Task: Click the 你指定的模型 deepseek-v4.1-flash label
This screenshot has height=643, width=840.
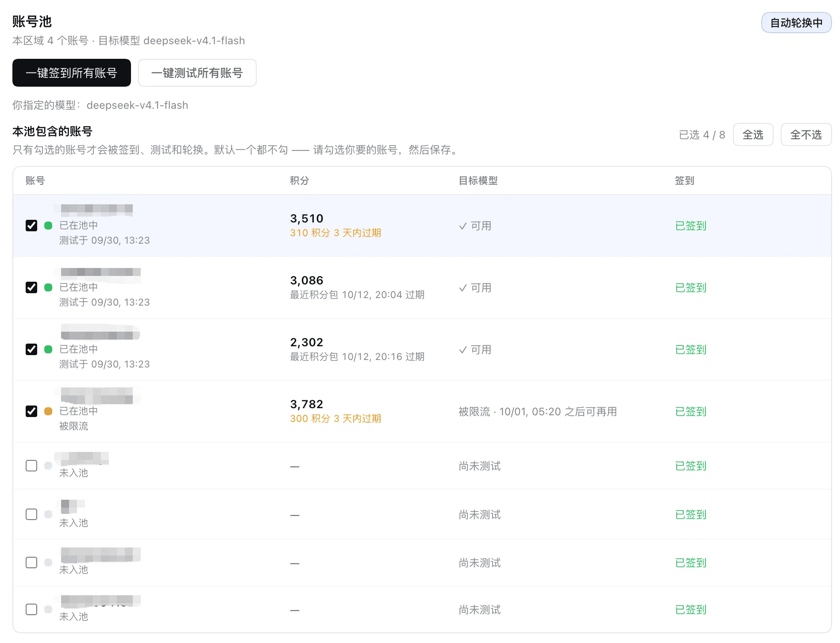Action: 100,105
